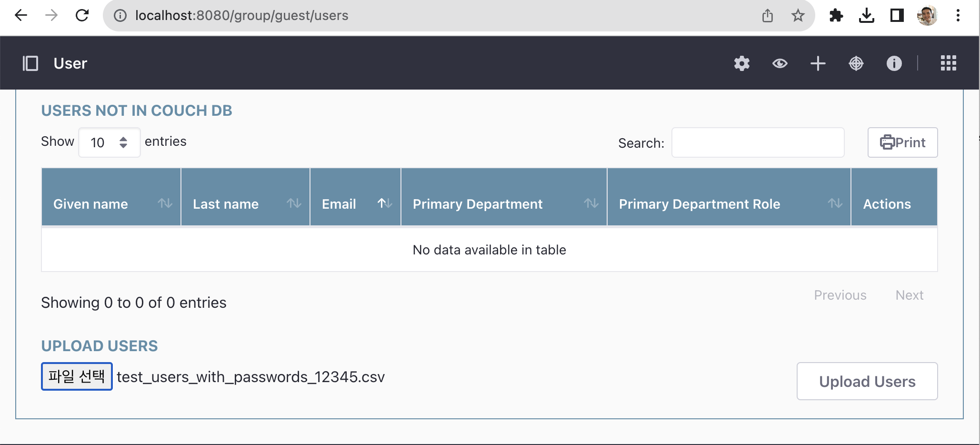Image resolution: width=980 pixels, height=445 pixels.
Task: Open the apps grid menu icon
Action: click(948, 63)
